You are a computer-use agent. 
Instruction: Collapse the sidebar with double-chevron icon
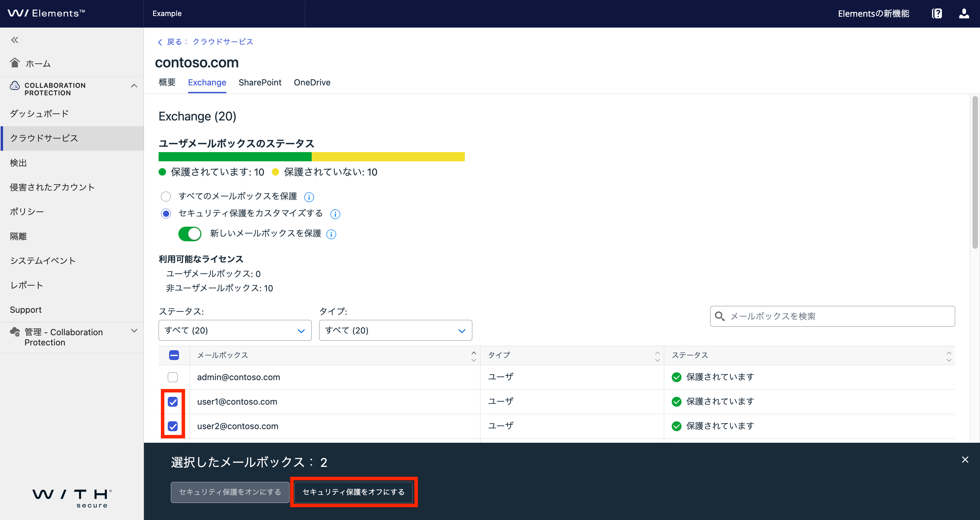click(15, 39)
